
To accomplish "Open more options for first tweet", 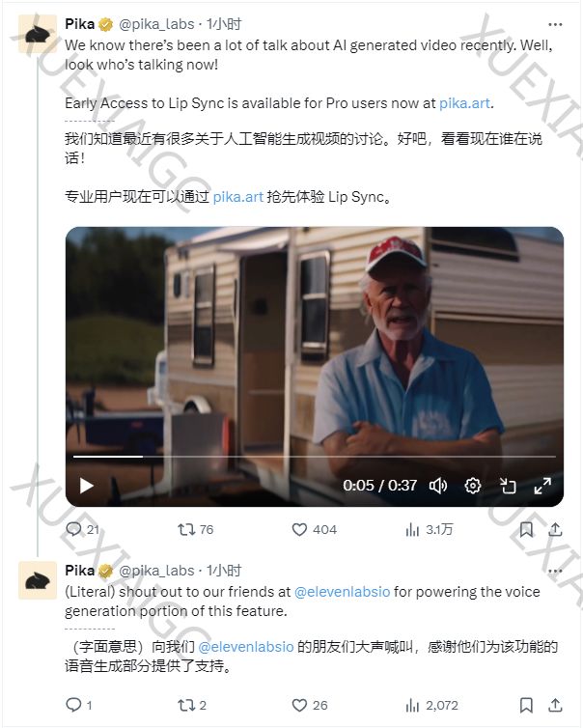I will tap(554, 23).
